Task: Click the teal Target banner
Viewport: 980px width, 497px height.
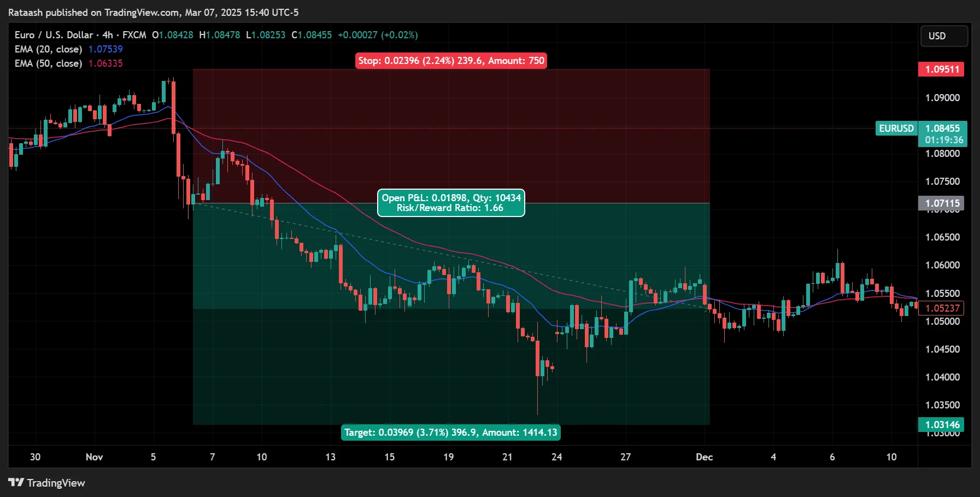Action: click(450, 432)
